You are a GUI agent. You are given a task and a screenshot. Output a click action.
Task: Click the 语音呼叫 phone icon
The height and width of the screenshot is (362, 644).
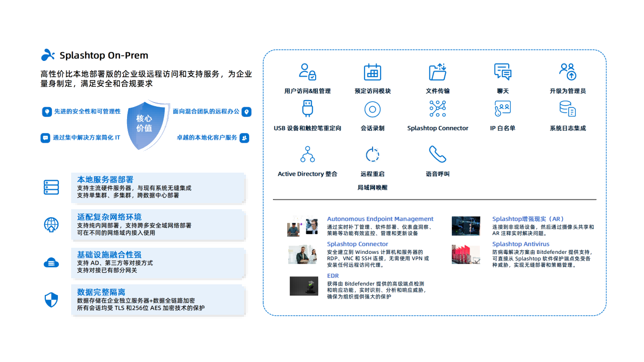point(438,154)
